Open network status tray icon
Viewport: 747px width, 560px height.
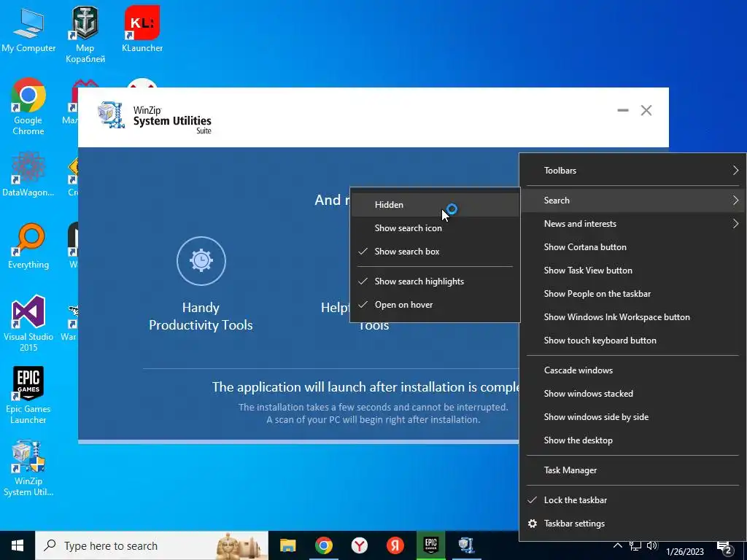[635, 545]
